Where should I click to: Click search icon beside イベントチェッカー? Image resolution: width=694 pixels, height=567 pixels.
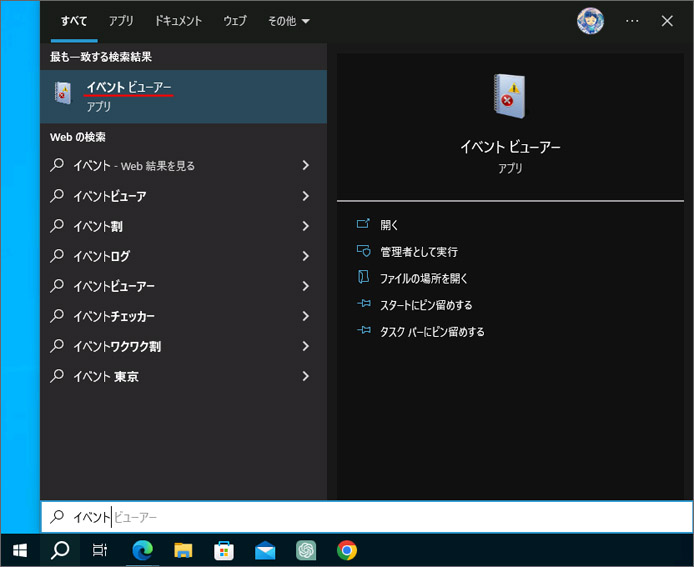coord(57,316)
